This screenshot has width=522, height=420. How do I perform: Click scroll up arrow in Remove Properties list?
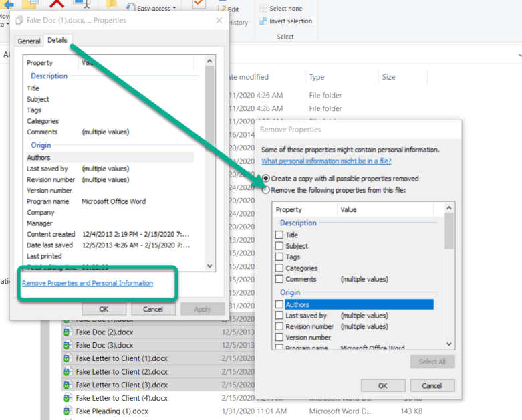pos(449,208)
